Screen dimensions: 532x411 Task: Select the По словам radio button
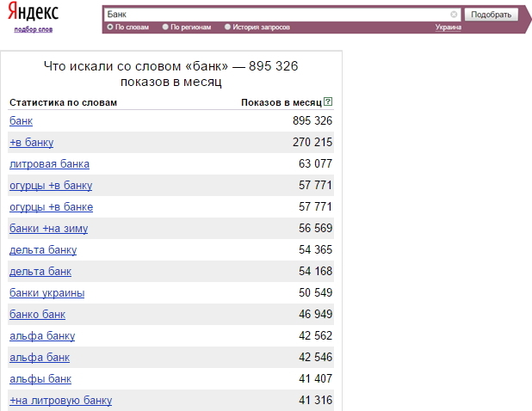click(110, 27)
